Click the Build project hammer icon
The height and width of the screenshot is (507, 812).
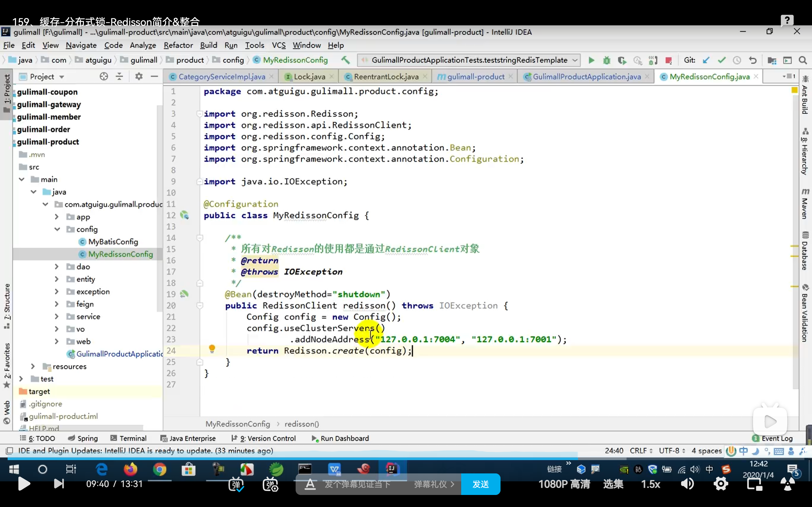click(x=345, y=60)
